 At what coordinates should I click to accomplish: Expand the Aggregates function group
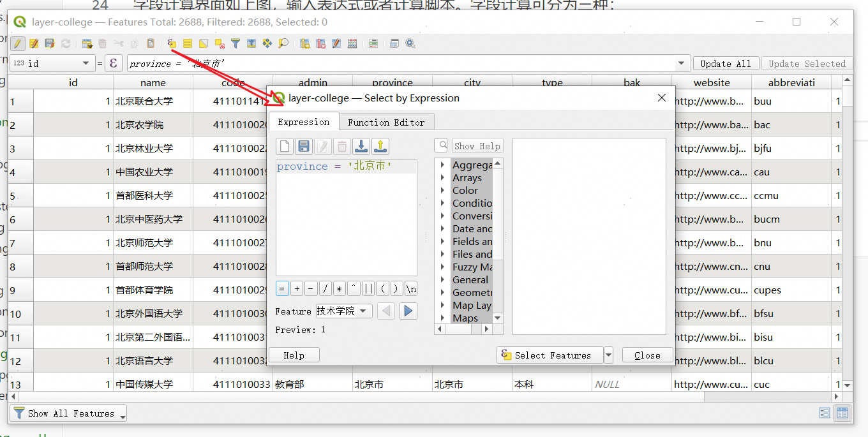click(442, 165)
